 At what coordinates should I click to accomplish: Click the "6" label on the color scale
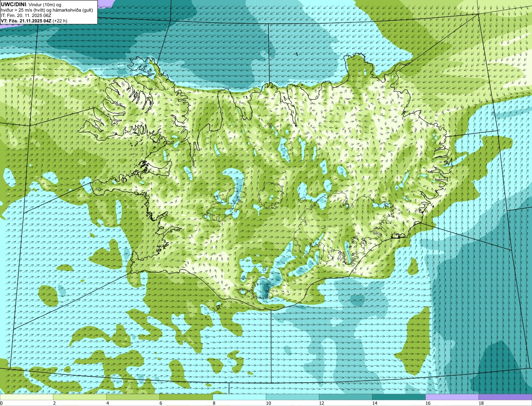[161, 403]
